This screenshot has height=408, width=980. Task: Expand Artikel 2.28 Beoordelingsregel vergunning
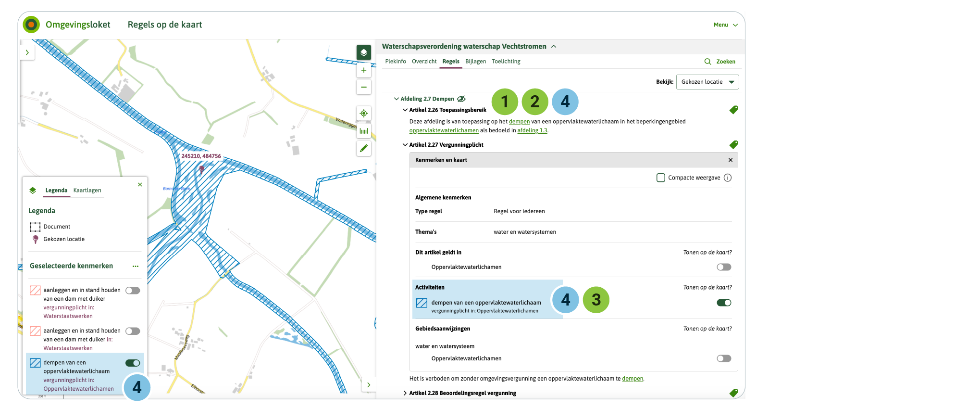[x=405, y=393]
